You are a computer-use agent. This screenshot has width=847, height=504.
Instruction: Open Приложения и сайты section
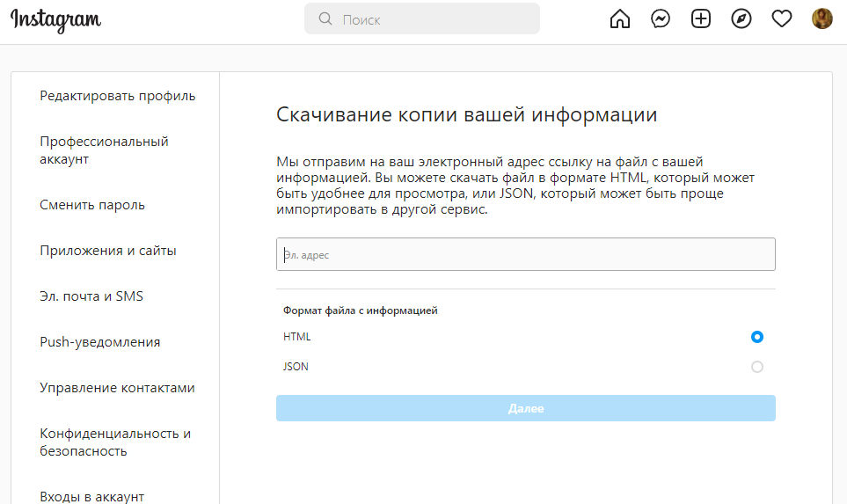click(108, 251)
